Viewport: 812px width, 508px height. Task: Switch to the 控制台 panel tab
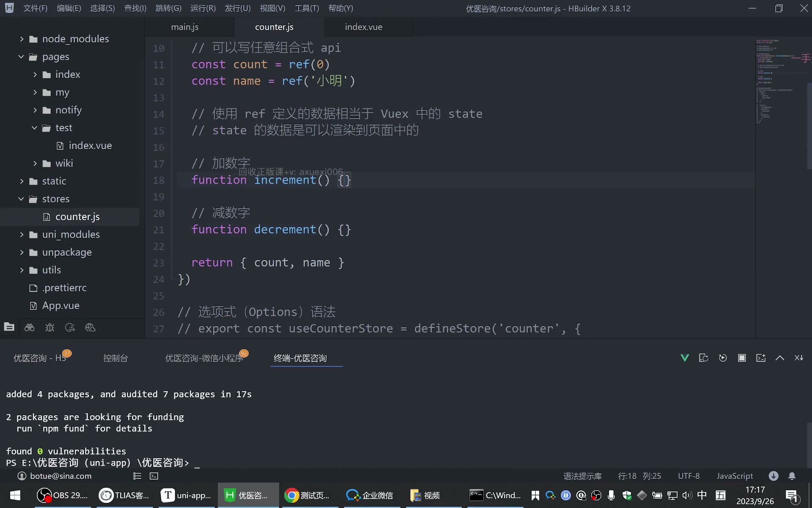point(115,358)
